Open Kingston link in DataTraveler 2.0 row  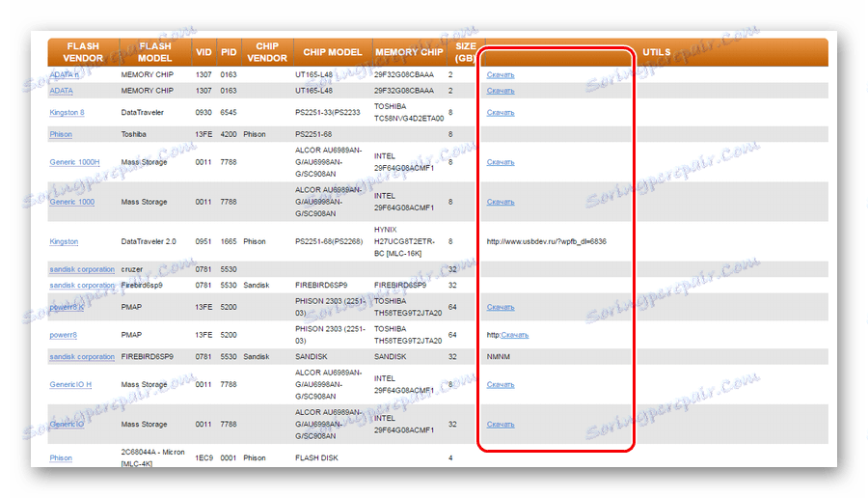64,242
